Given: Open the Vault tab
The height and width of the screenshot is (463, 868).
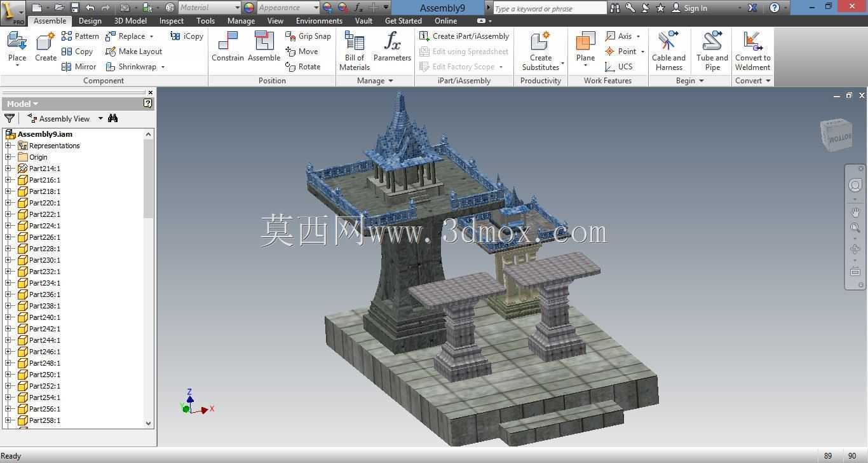Looking at the screenshot, I should click(363, 20).
